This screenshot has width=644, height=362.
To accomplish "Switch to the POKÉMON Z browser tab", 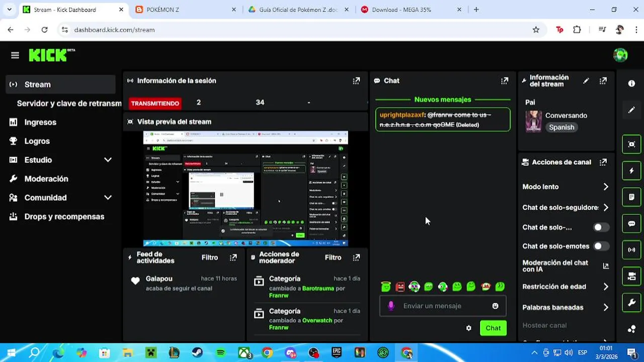I will click(186, 10).
